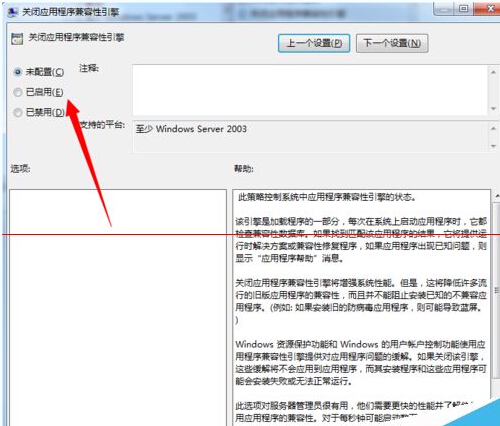Select the 已禁用(D) radio button

18,112
